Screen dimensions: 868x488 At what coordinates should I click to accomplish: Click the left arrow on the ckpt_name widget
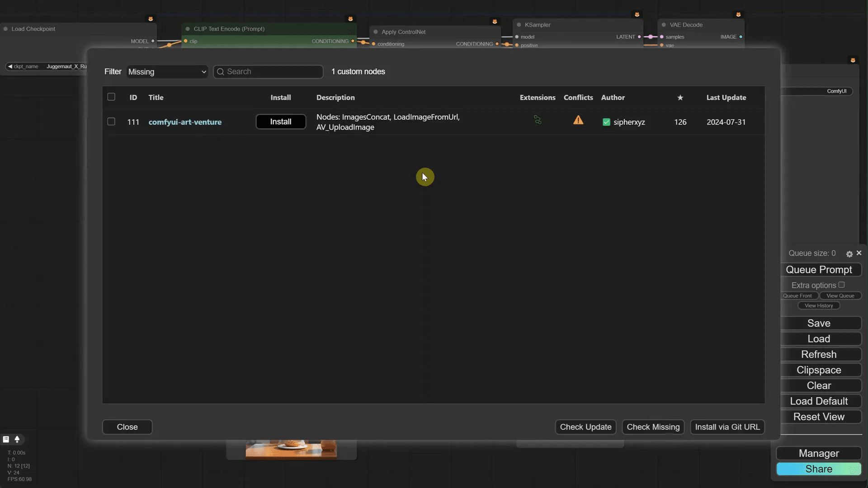[x=11, y=66]
